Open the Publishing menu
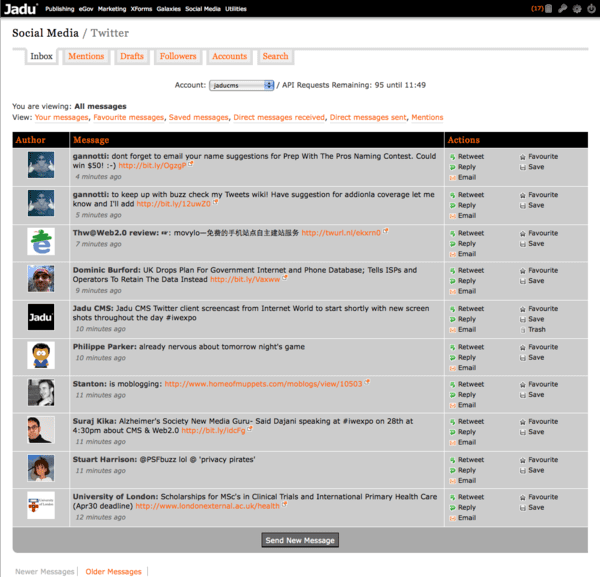Viewport: 600px width, 577px height. (60, 9)
